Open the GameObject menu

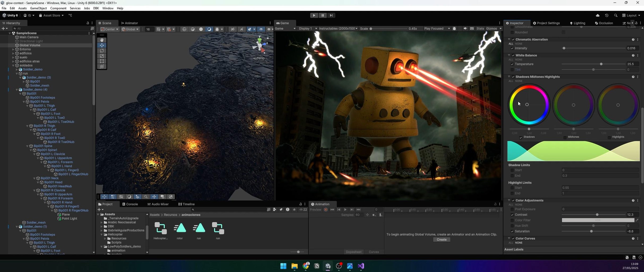[x=38, y=8]
